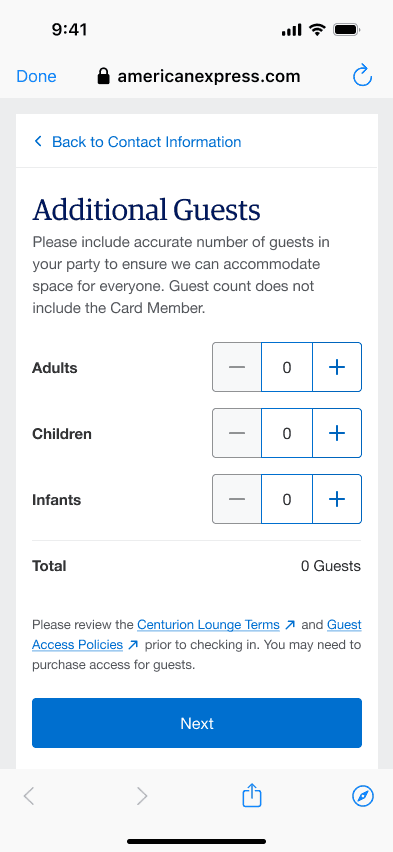This screenshot has height=852, width=393.
Task: Decrease Infants count with minus
Action: tap(237, 499)
